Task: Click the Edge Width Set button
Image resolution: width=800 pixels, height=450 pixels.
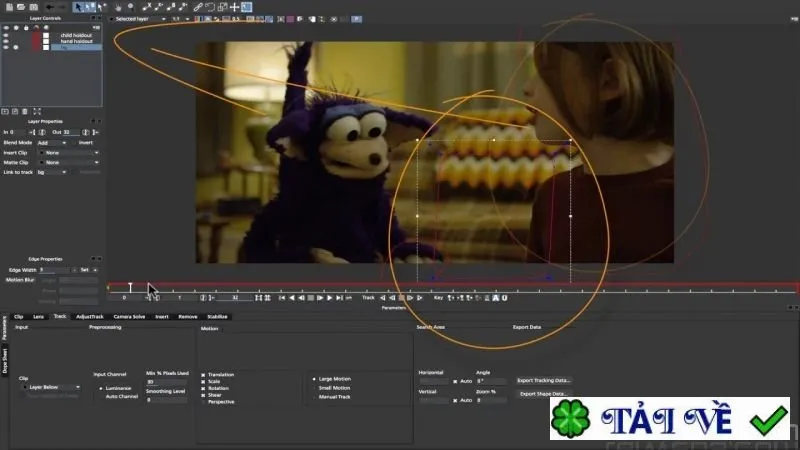Action: tap(85, 270)
